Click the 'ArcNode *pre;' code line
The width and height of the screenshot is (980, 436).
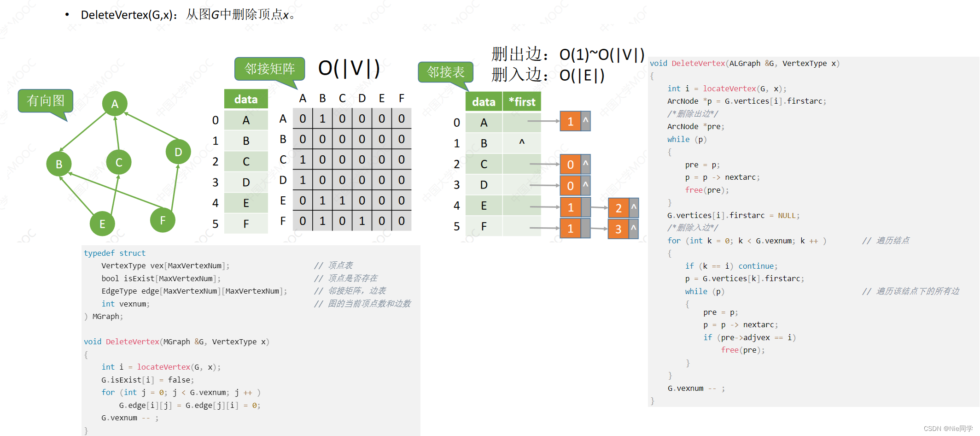tap(696, 127)
